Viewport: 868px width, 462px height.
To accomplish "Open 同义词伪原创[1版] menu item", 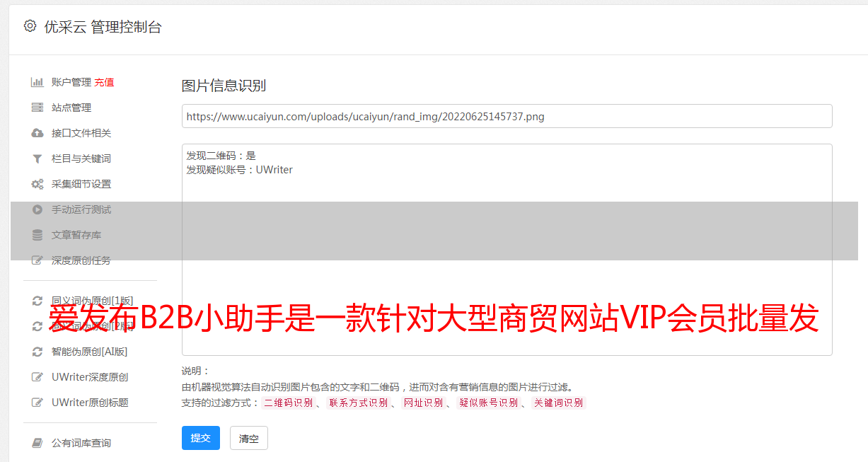I will tap(92, 301).
